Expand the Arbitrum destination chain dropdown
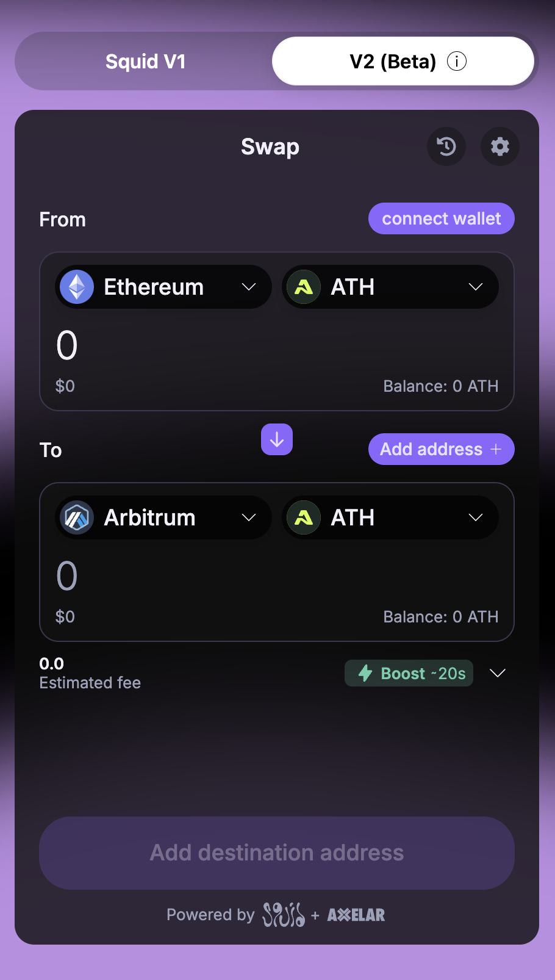 coord(248,517)
